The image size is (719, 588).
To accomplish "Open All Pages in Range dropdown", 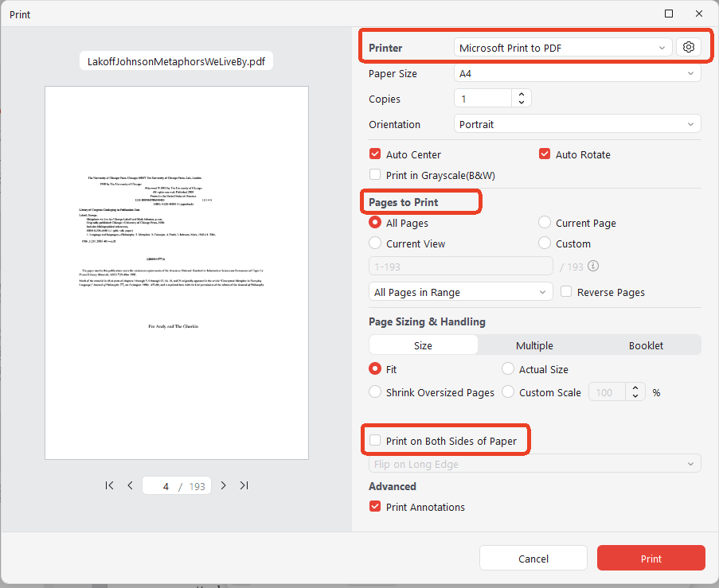I will point(460,292).
